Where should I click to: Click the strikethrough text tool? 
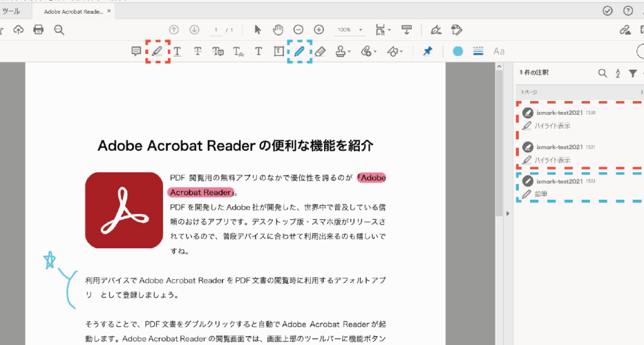(197, 52)
